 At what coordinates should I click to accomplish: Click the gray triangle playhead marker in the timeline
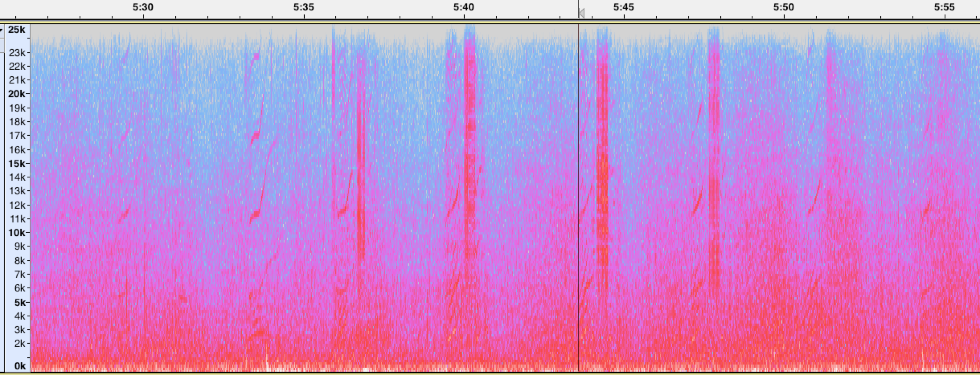point(581,14)
